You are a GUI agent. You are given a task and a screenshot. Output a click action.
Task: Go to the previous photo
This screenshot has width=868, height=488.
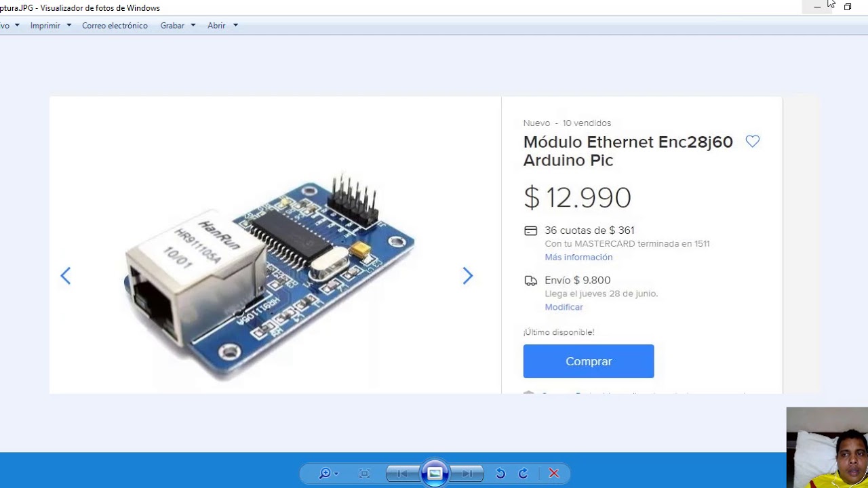click(402, 474)
